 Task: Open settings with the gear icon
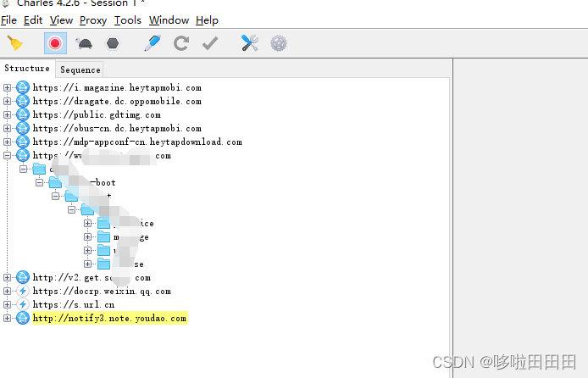coord(279,43)
